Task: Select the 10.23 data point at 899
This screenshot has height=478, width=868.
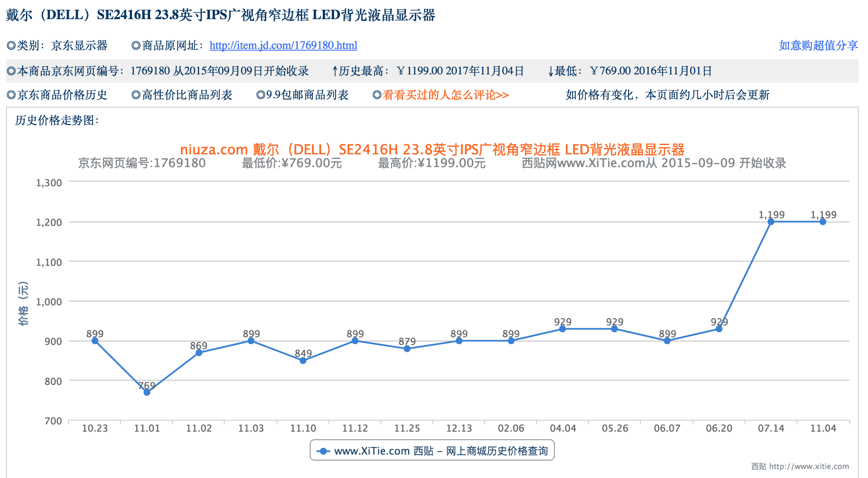Action: [x=95, y=341]
